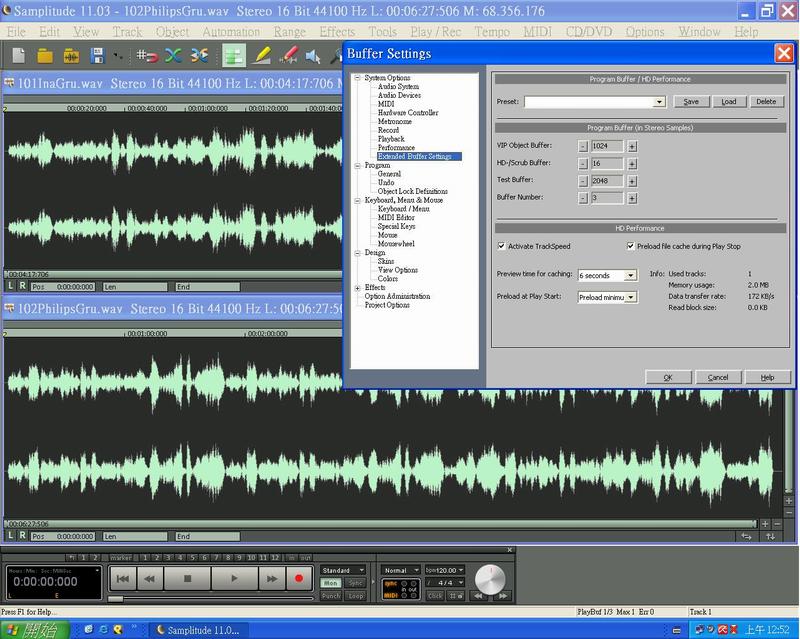Toggle the L channel button in 101InaGru window
The image size is (800, 639).
11,286
